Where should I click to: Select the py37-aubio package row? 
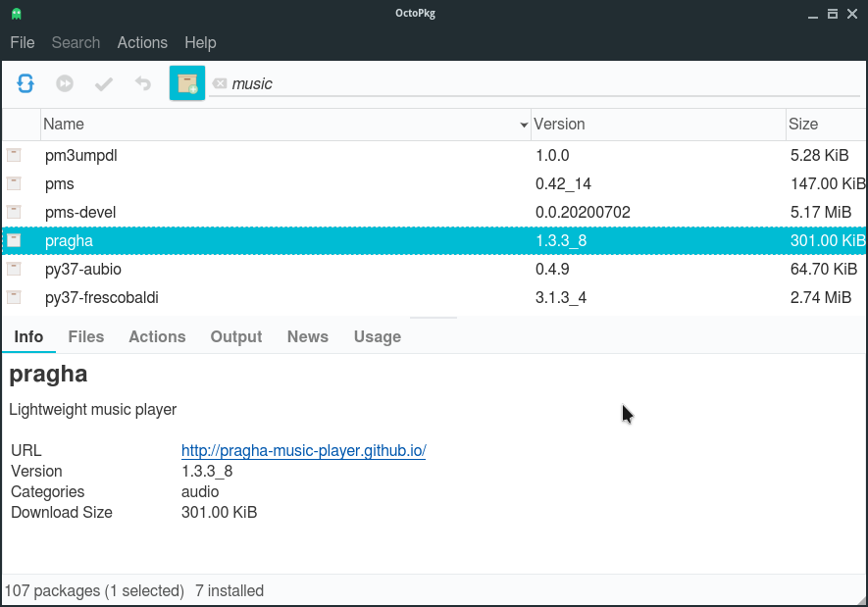(434, 270)
